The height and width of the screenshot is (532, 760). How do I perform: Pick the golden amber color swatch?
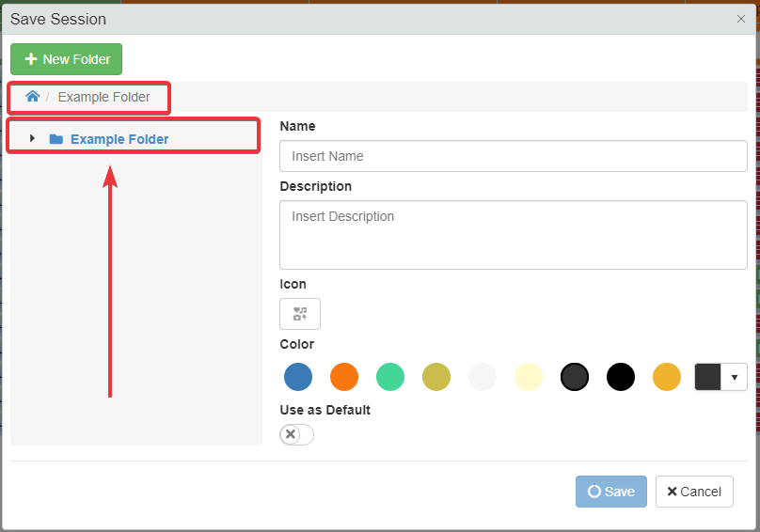667,377
